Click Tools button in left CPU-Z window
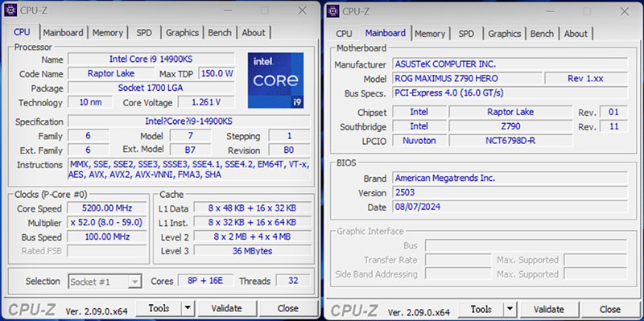This screenshot has width=644, height=321. coord(159,308)
